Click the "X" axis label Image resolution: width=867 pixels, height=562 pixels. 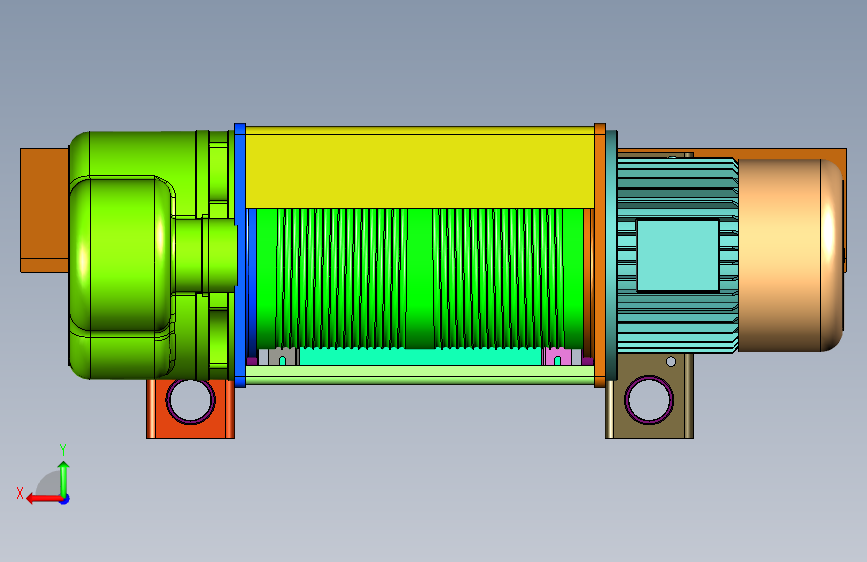[x=20, y=493]
